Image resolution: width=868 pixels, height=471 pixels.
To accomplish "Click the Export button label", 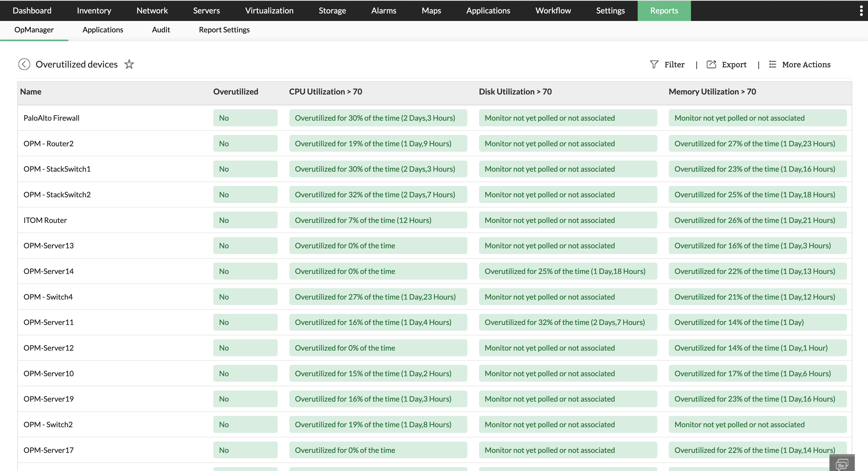I will 734,64.
